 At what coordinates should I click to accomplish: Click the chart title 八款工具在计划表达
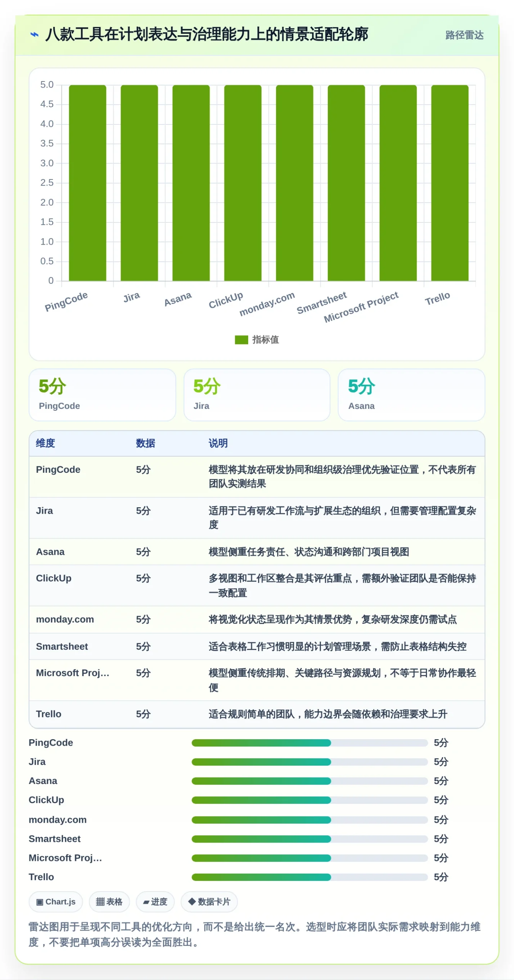[207, 34]
